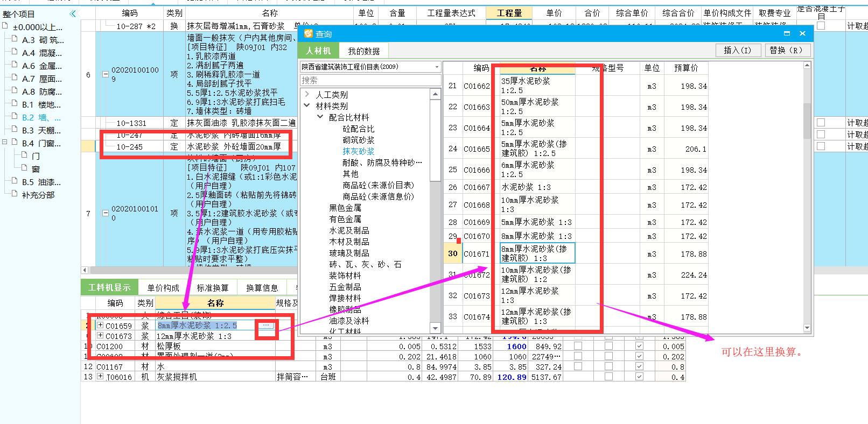
Task: Click the 综合单价 column header
Action: point(632,13)
